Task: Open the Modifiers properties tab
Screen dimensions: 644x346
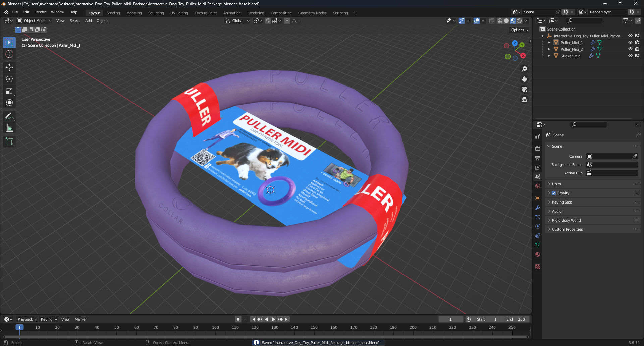Action: 538,208
